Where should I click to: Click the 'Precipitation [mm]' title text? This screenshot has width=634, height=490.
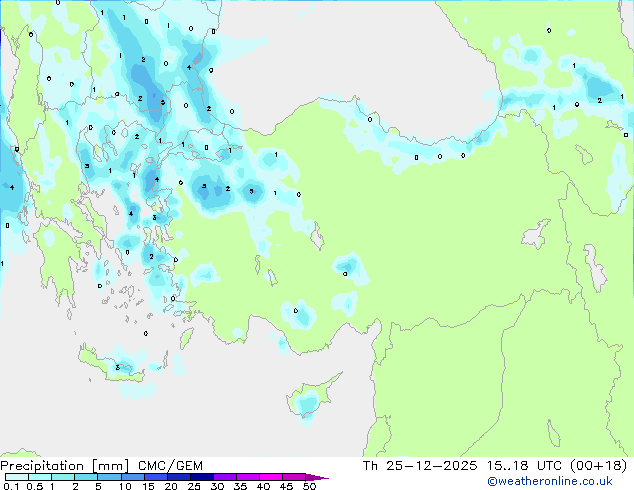coord(65,466)
